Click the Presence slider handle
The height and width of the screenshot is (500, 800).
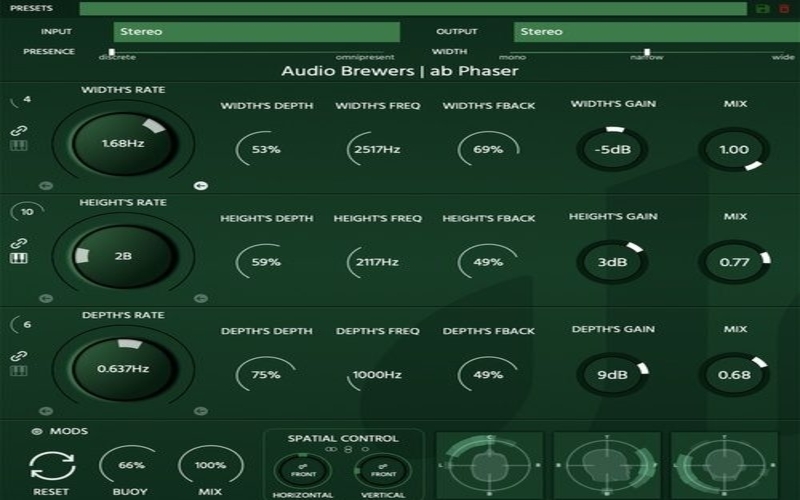[x=112, y=52]
